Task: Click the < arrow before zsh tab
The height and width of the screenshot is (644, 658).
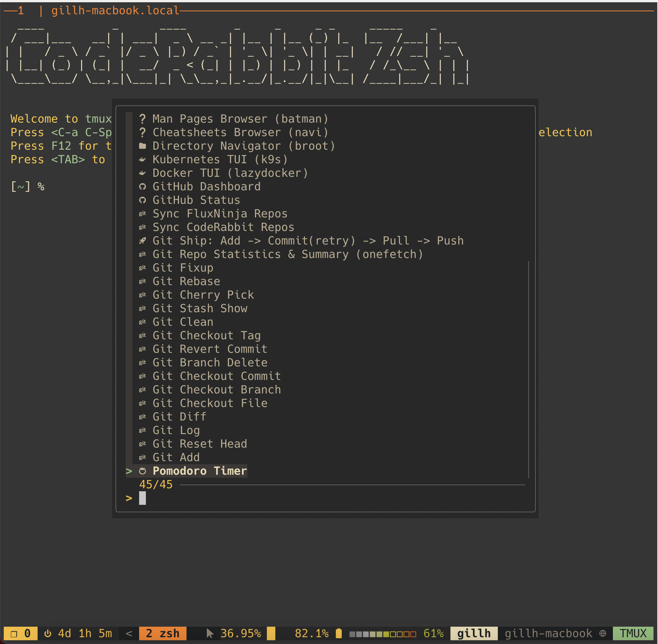Action: 129,633
